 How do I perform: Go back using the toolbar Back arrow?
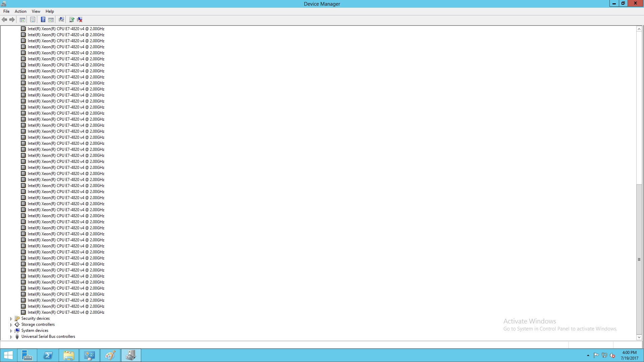pos(4,20)
